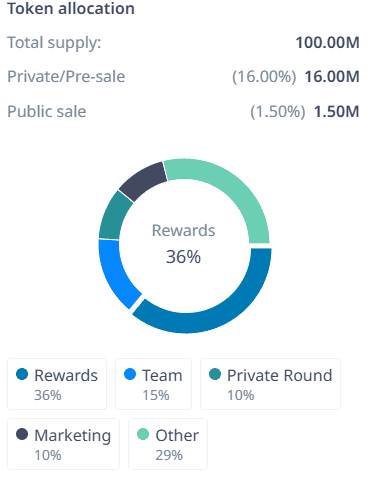
Task: Click the Token allocation heading
Action: click(71, 8)
